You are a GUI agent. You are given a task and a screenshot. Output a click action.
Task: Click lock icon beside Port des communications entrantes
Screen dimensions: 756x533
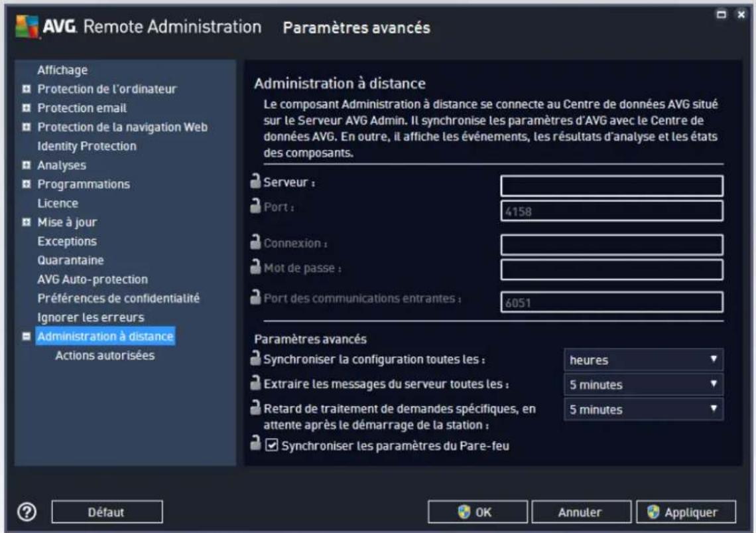[x=255, y=297]
